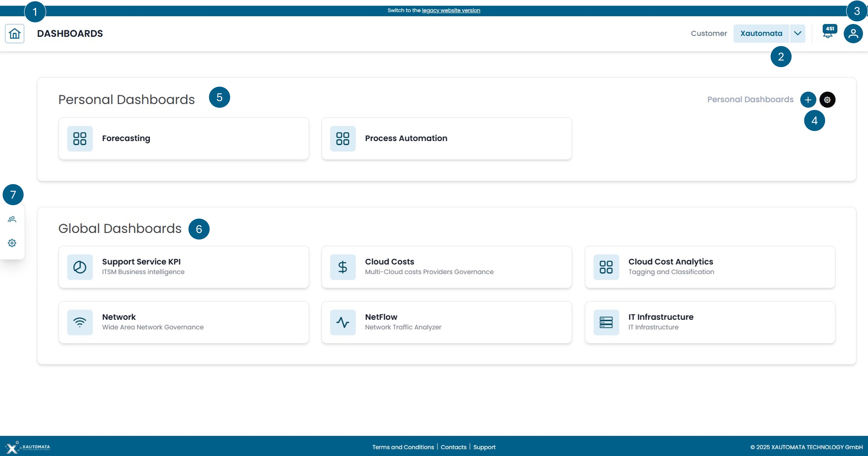
Task: Click the Cloud Costs dollar icon
Action: tap(343, 267)
